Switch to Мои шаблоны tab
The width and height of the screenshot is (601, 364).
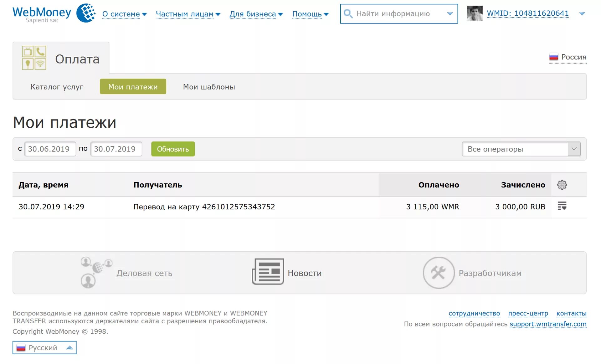[x=209, y=87]
